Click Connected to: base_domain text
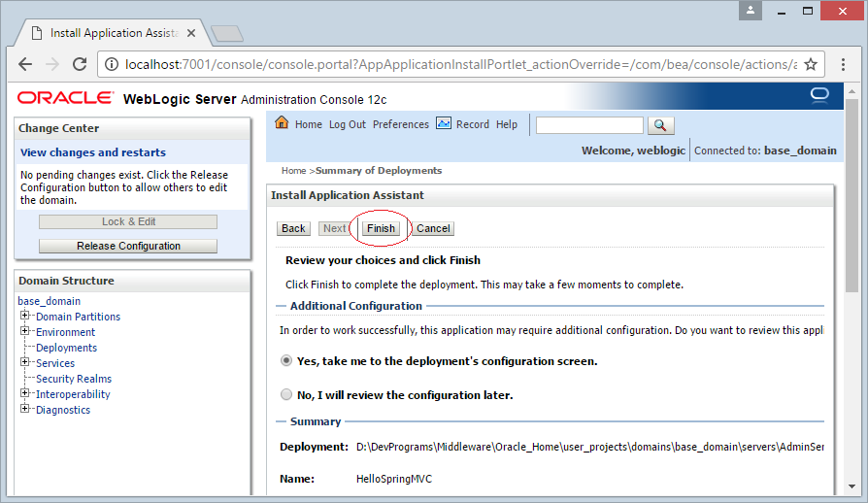This screenshot has width=868, height=503. pyautogui.click(x=766, y=151)
